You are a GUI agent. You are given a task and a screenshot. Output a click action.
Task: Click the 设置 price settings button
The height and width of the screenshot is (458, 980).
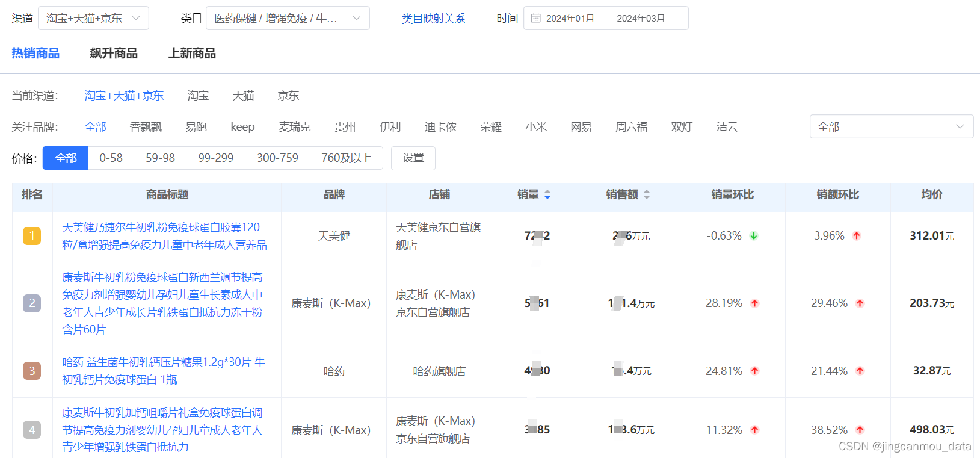pos(413,158)
